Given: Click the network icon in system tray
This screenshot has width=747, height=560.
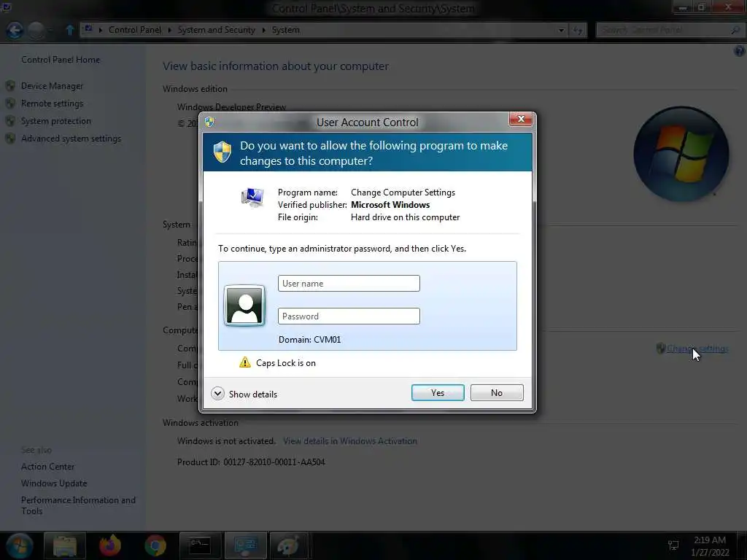Looking at the screenshot, I should (673, 545).
